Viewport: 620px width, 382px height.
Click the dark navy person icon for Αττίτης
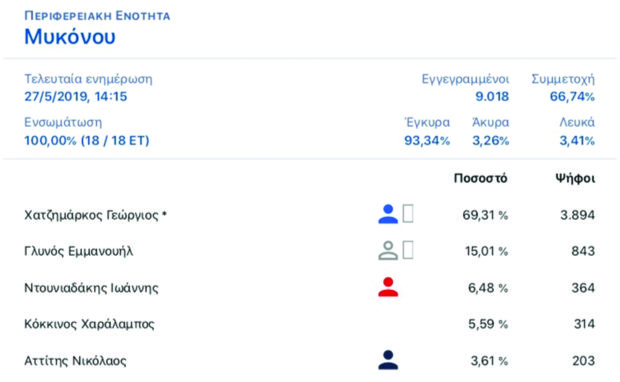388,360
